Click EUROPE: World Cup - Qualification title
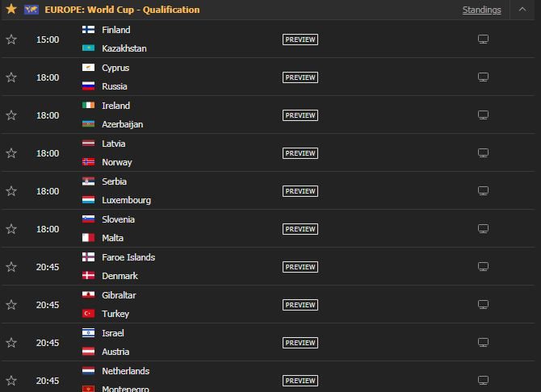This screenshot has height=392, width=541. click(x=122, y=10)
